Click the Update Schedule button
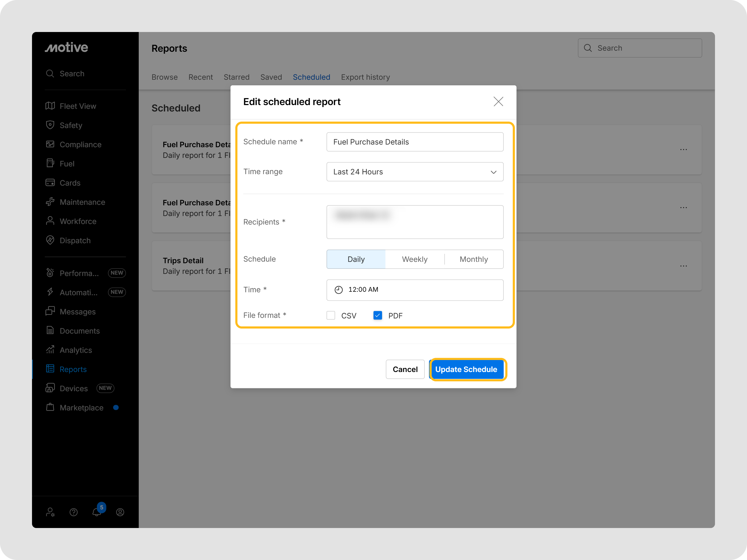The height and width of the screenshot is (560, 747). coord(466,369)
